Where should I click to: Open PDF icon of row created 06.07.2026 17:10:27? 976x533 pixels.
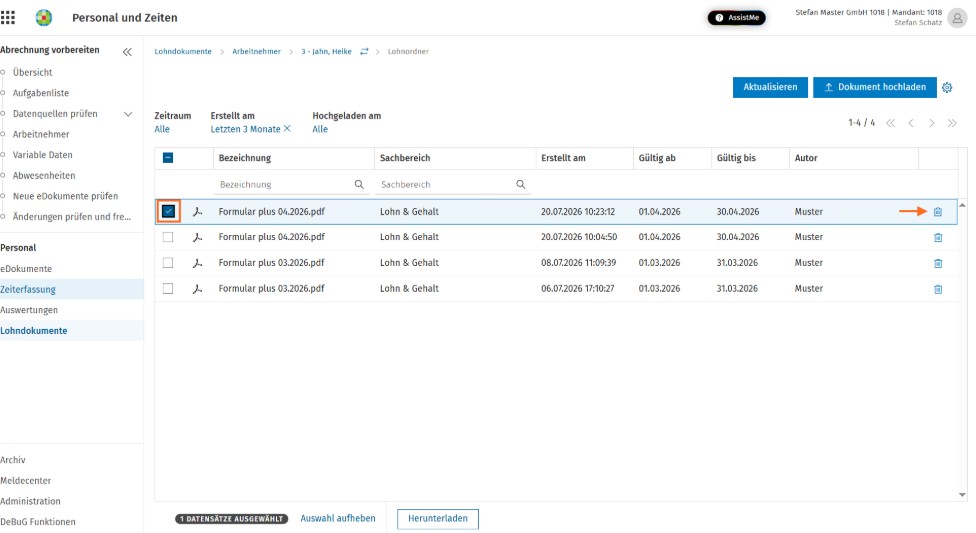[x=197, y=289]
